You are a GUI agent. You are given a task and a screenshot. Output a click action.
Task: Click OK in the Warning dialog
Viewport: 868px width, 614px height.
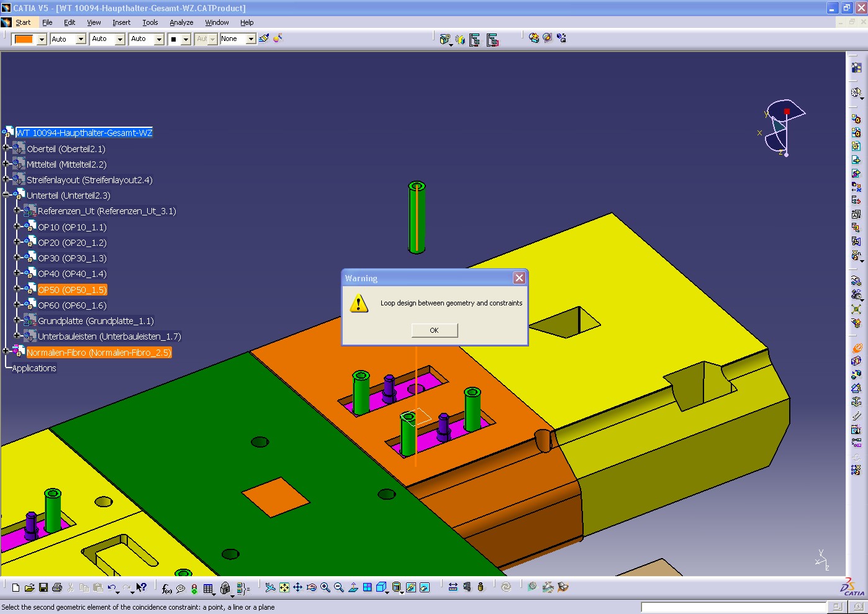click(435, 330)
